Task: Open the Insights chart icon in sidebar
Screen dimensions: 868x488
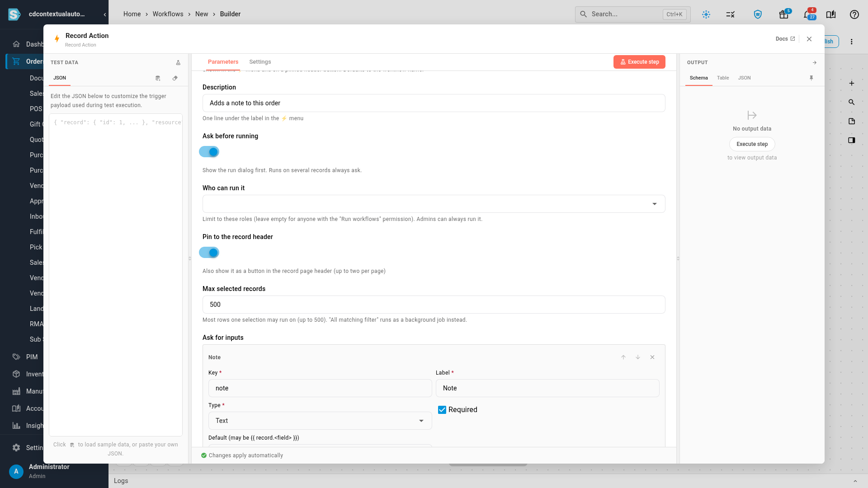Action: click(x=16, y=426)
